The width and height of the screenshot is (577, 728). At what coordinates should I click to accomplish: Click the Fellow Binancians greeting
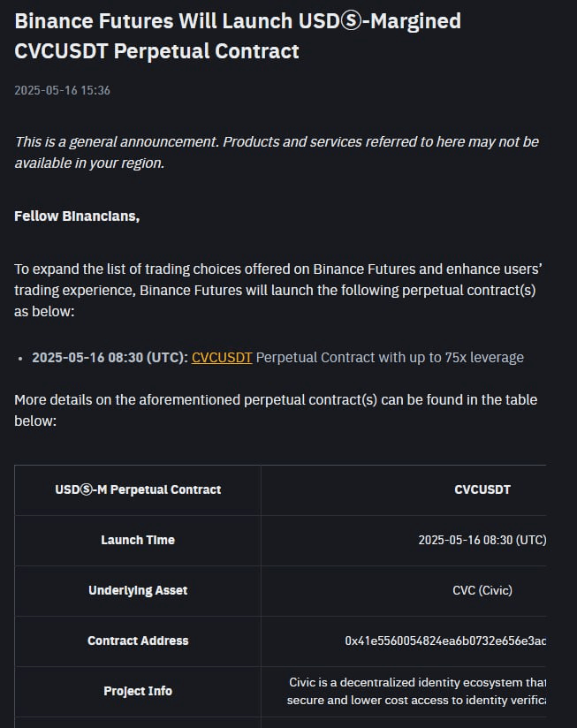pyautogui.click(x=77, y=216)
